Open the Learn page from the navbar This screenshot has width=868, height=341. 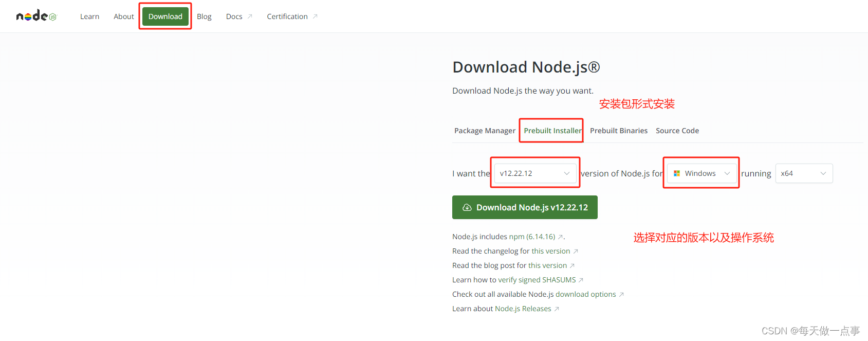coord(89,16)
